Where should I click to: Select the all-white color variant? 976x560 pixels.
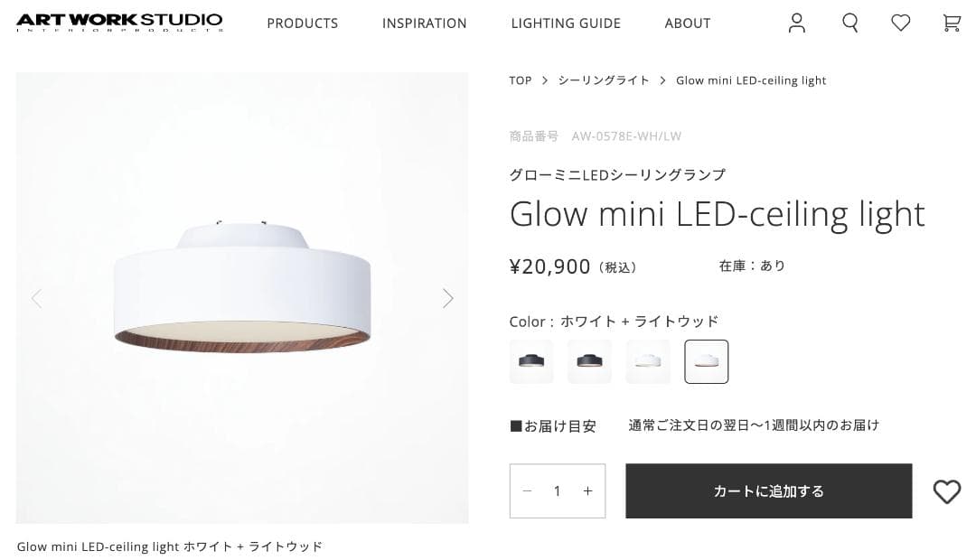(648, 361)
